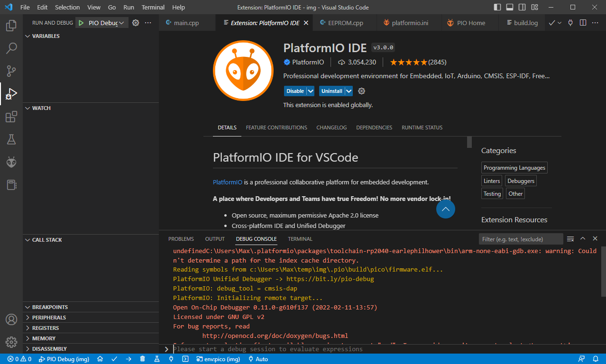Click the Debuggers category tag

point(521,181)
